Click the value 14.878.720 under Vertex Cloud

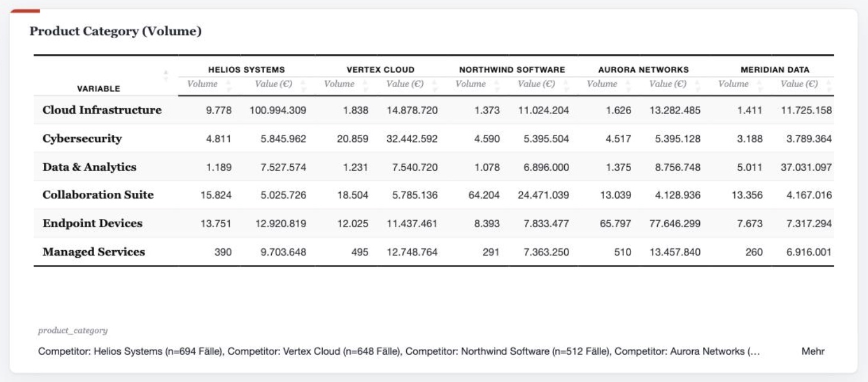coord(412,110)
